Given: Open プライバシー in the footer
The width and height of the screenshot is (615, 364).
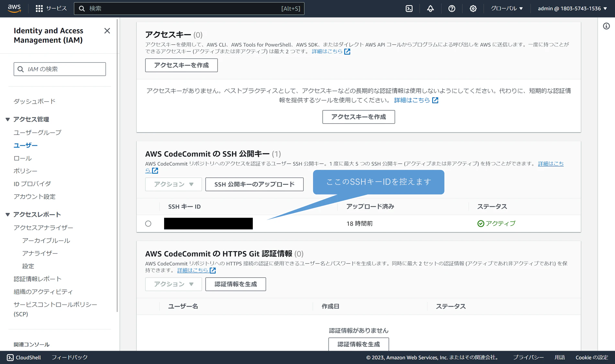Looking at the screenshot, I should coord(528,358).
